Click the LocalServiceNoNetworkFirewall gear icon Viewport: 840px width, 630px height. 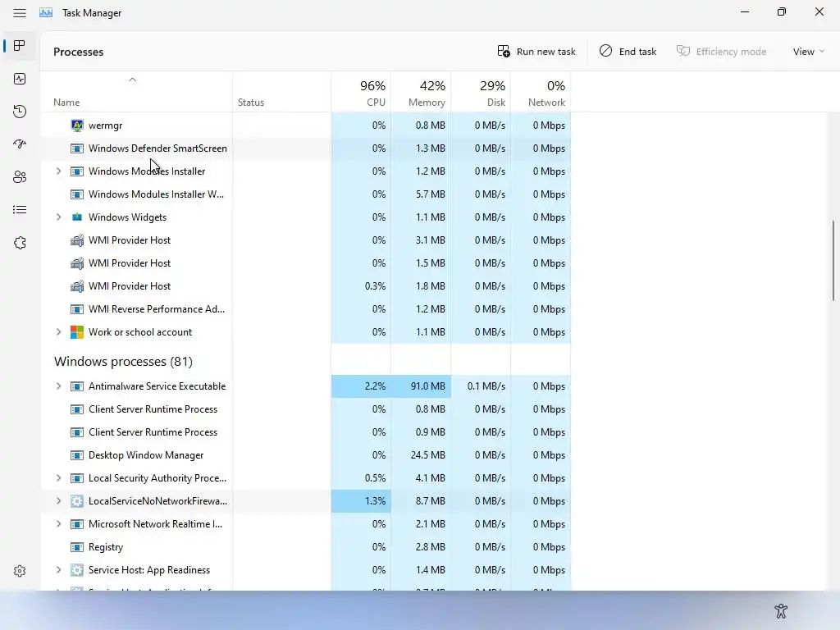point(77,501)
